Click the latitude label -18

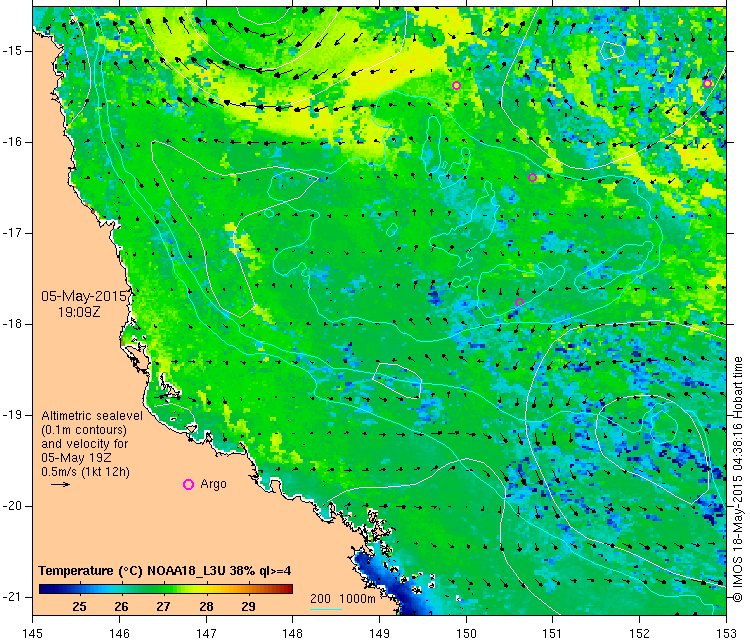click(11, 324)
